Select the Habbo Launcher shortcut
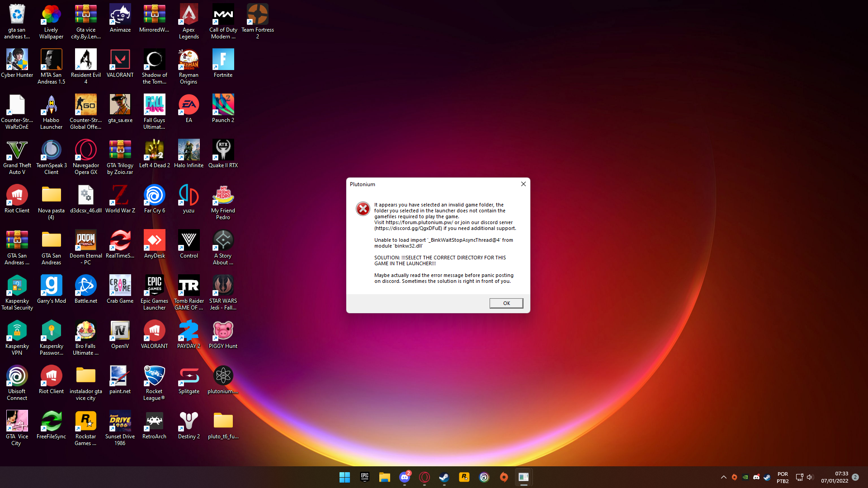 tap(51, 112)
